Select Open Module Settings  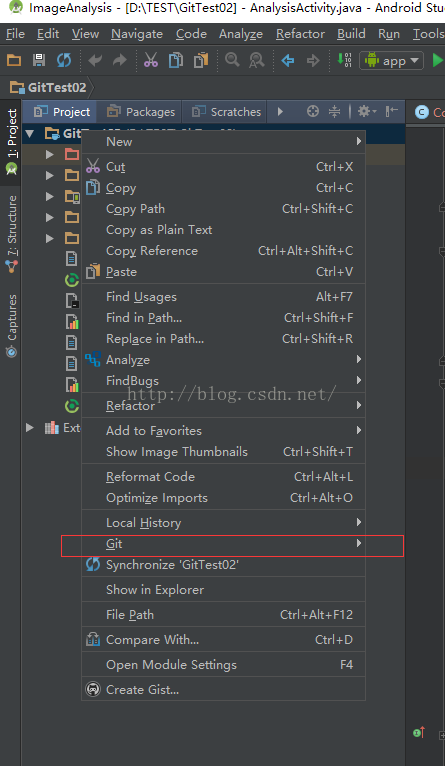coord(223,664)
